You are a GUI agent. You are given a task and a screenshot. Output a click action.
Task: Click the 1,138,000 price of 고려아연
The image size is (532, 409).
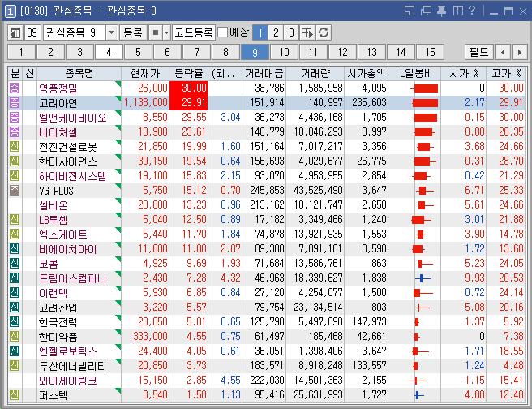[x=145, y=102]
